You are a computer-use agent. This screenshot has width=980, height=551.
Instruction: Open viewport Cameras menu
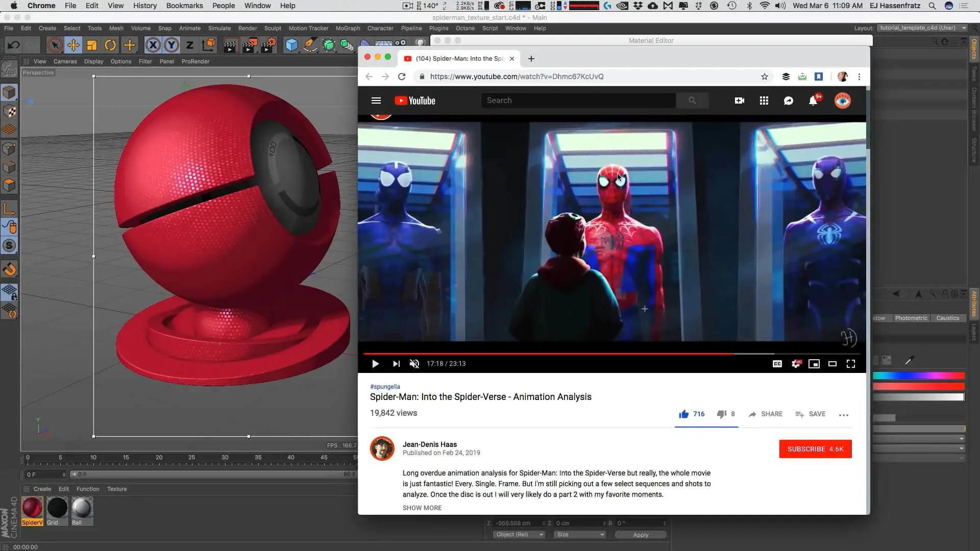[65, 61]
